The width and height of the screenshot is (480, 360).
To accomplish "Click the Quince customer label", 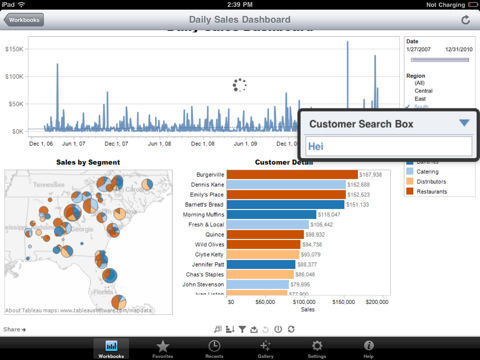I will coord(214,234).
